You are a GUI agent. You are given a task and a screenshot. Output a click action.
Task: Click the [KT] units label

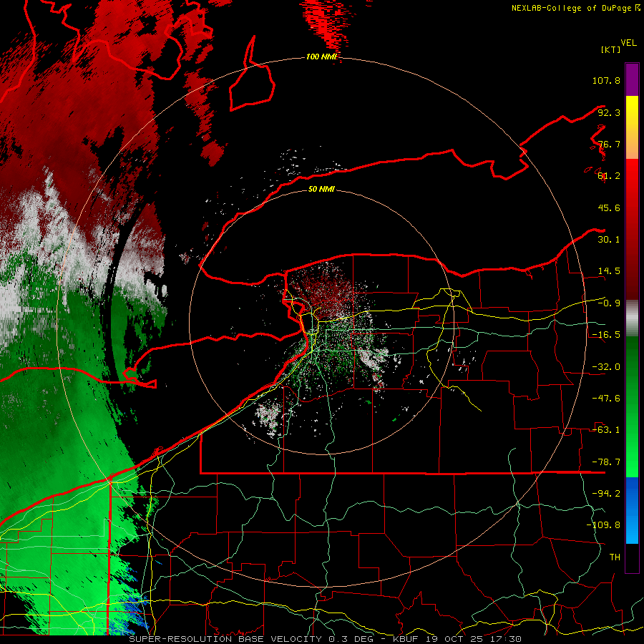click(x=611, y=49)
